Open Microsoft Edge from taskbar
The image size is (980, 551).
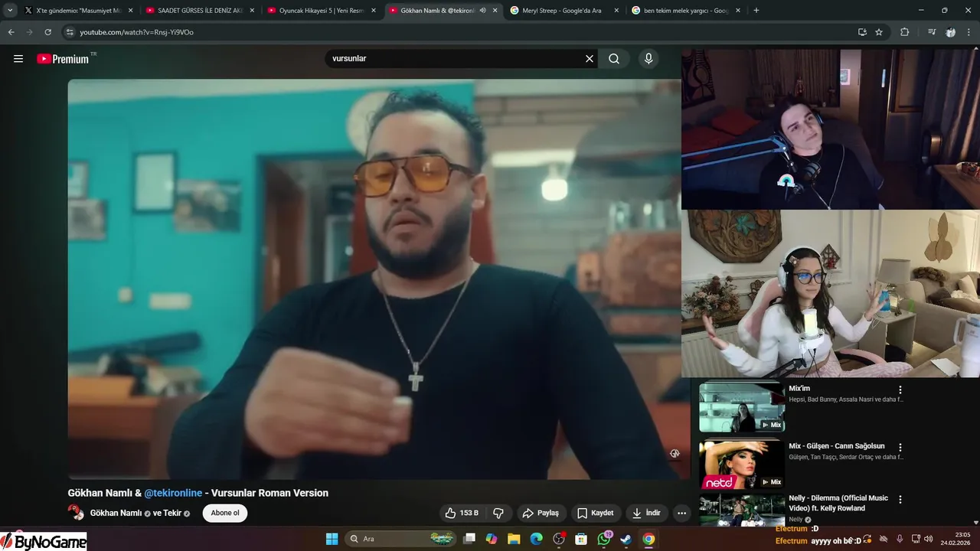click(536, 539)
